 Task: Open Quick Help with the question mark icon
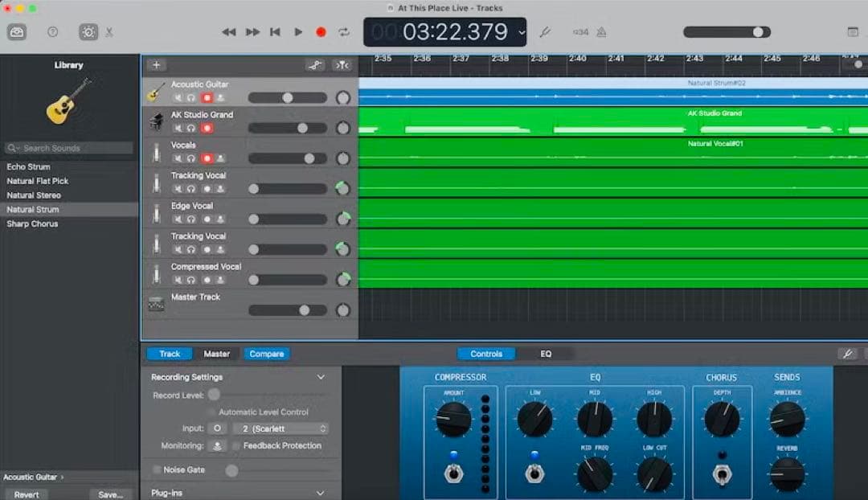coord(52,32)
